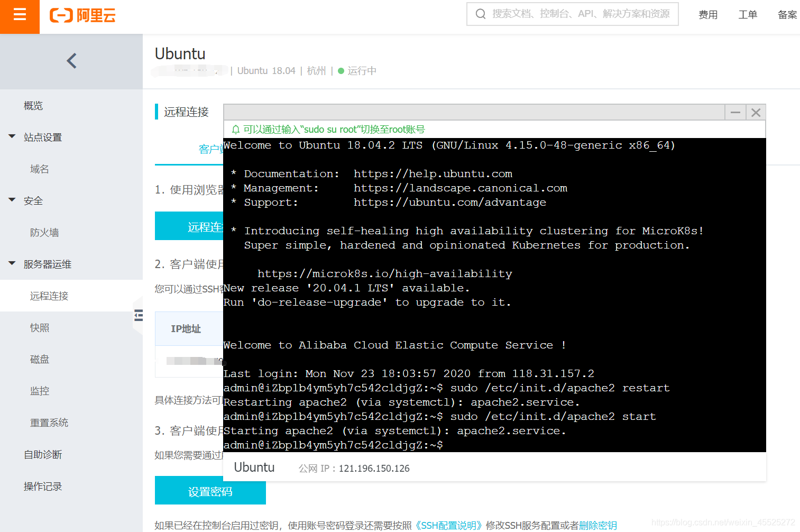Minimize the remote terminal window
The image size is (800, 532).
point(735,112)
